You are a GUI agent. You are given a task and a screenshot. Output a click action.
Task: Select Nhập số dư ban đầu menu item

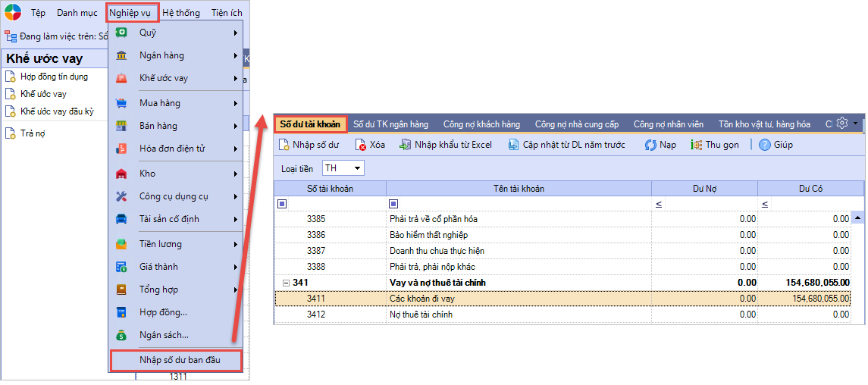coord(179,360)
